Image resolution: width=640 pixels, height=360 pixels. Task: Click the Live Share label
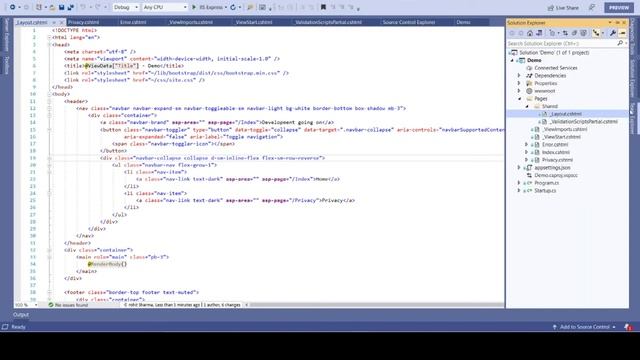(x=567, y=8)
